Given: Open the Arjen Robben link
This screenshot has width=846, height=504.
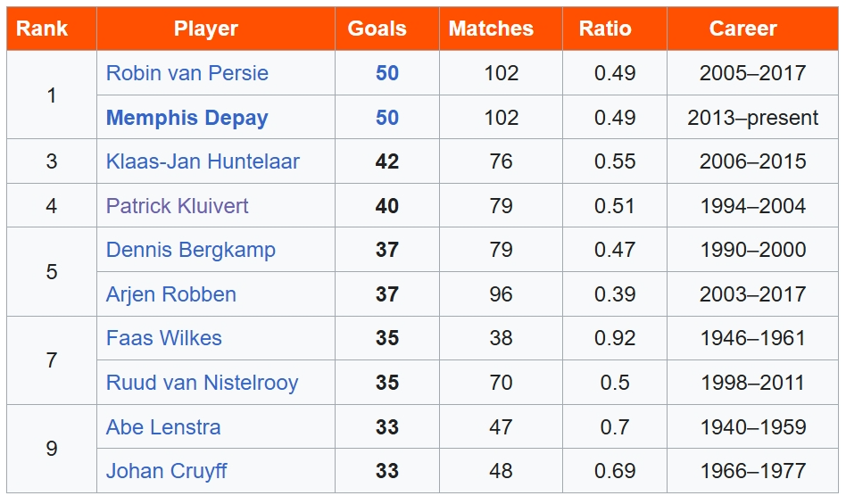Looking at the screenshot, I should click(x=170, y=294).
